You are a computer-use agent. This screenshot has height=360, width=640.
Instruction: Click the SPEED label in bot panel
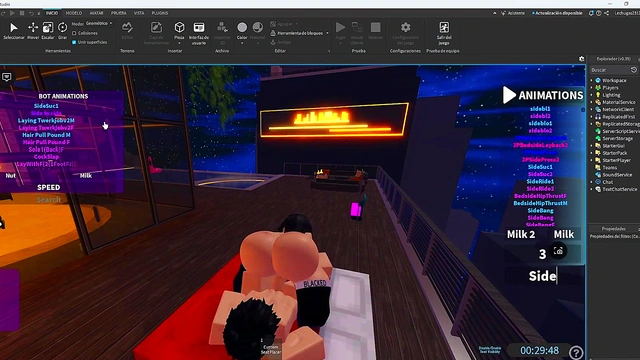coord(49,187)
